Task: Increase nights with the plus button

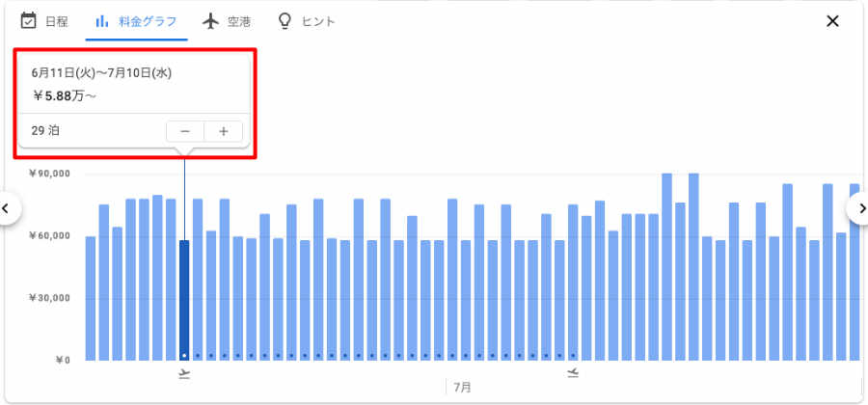Action: pos(223,132)
